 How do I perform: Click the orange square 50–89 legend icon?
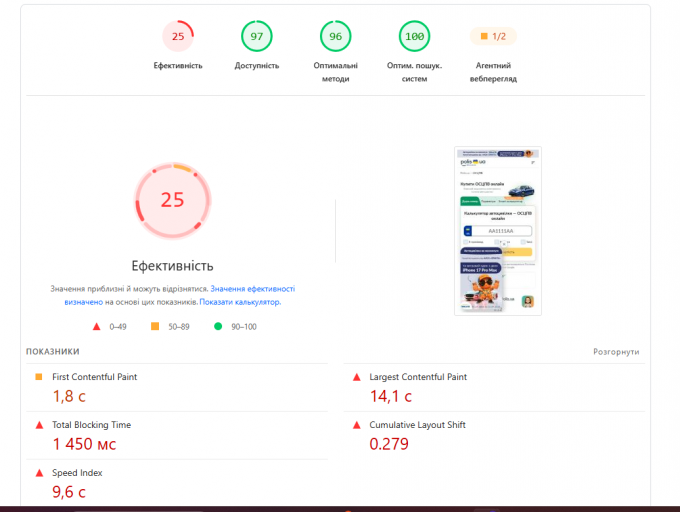click(x=155, y=326)
